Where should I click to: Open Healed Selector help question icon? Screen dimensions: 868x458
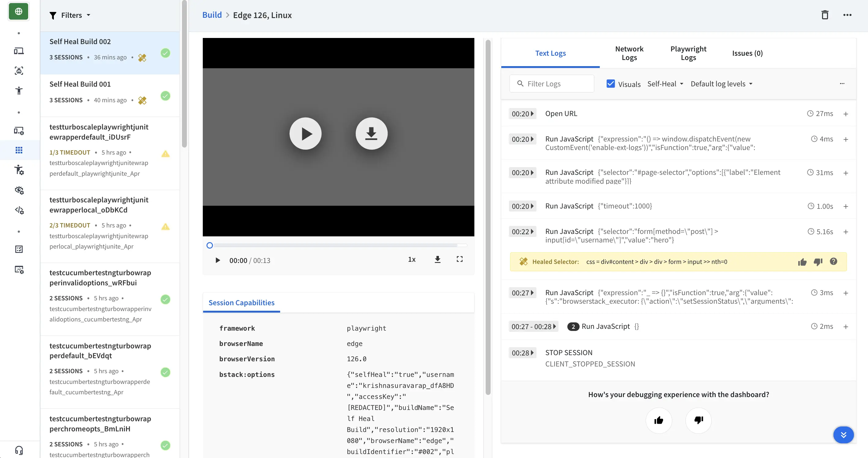pos(833,261)
